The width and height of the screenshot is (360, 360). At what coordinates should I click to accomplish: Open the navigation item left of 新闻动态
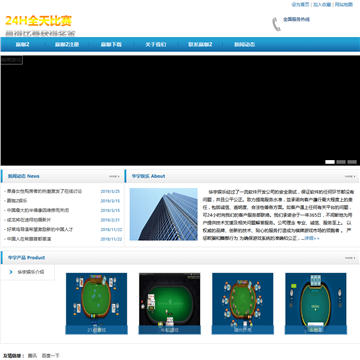click(x=200, y=44)
